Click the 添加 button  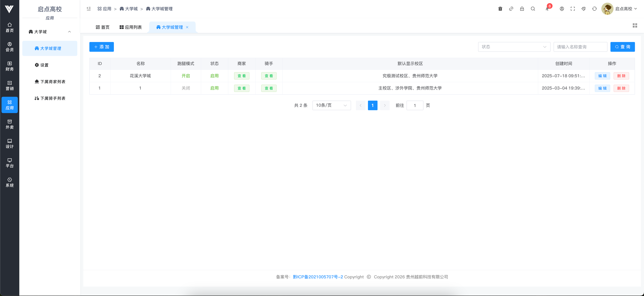(x=101, y=47)
